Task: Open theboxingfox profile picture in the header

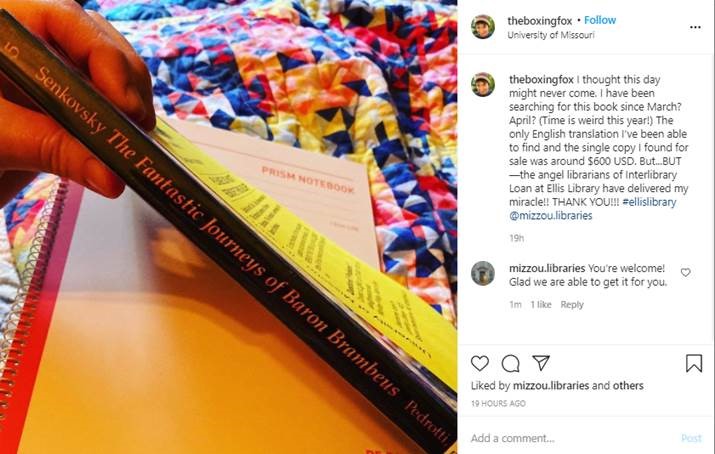Action: pos(483,27)
